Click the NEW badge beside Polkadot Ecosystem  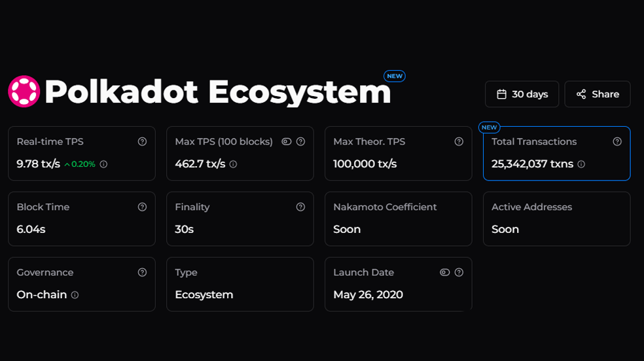tap(394, 76)
